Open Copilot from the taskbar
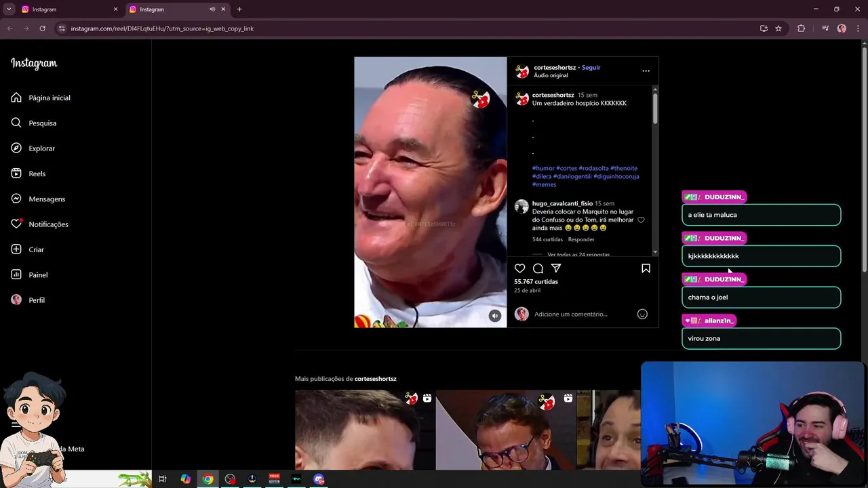This screenshot has height=488, width=868. pyautogui.click(x=185, y=479)
